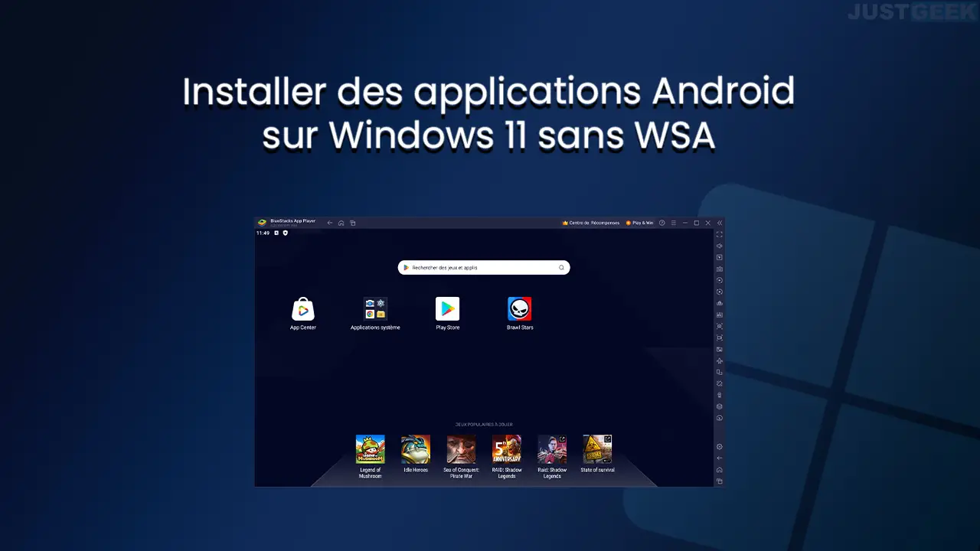980x551 pixels.
Task: Click the Play & Win button
Action: (x=640, y=223)
